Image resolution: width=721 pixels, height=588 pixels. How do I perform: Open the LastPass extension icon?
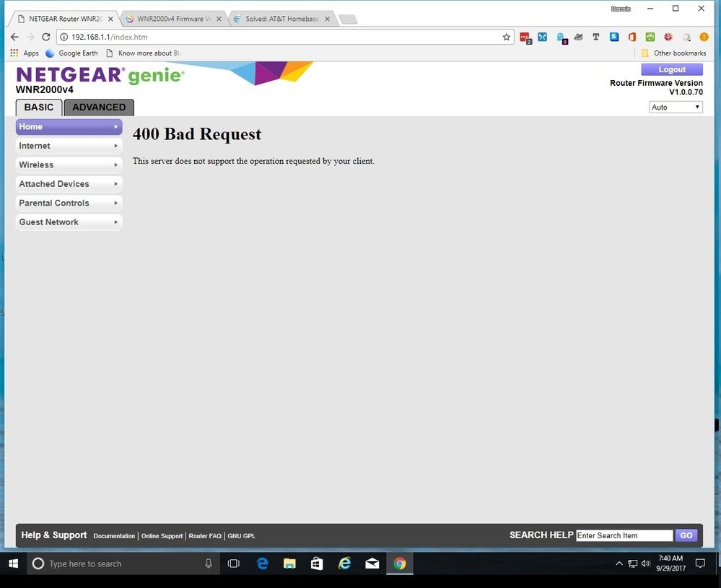pyautogui.click(x=525, y=38)
